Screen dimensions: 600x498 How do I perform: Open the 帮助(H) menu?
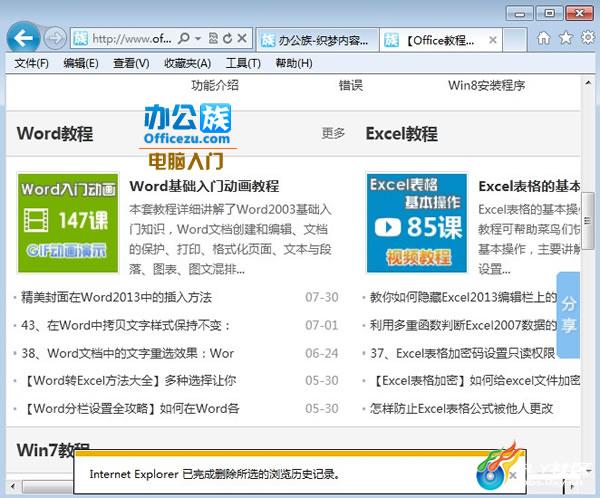294,63
